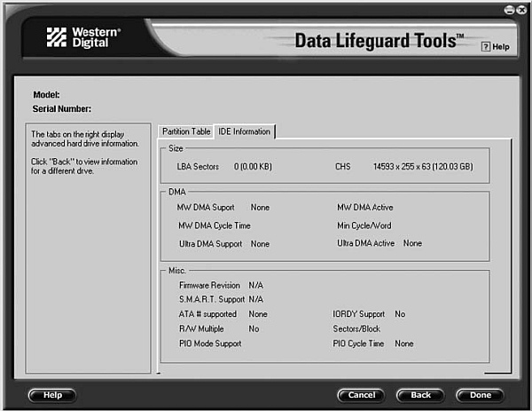Screen dimensions: 532x411
Task: Open the top-right Help link text
Action: pos(501,47)
